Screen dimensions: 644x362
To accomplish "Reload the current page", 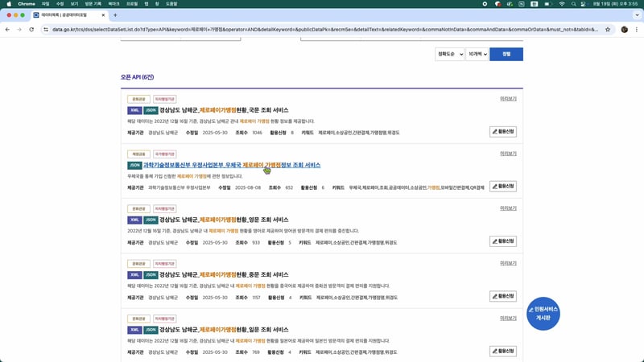I will pos(31,30).
